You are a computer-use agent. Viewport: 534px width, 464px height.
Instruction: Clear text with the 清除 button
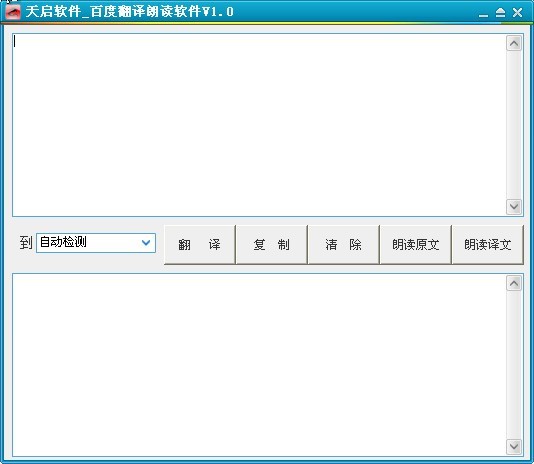(343, 245)
